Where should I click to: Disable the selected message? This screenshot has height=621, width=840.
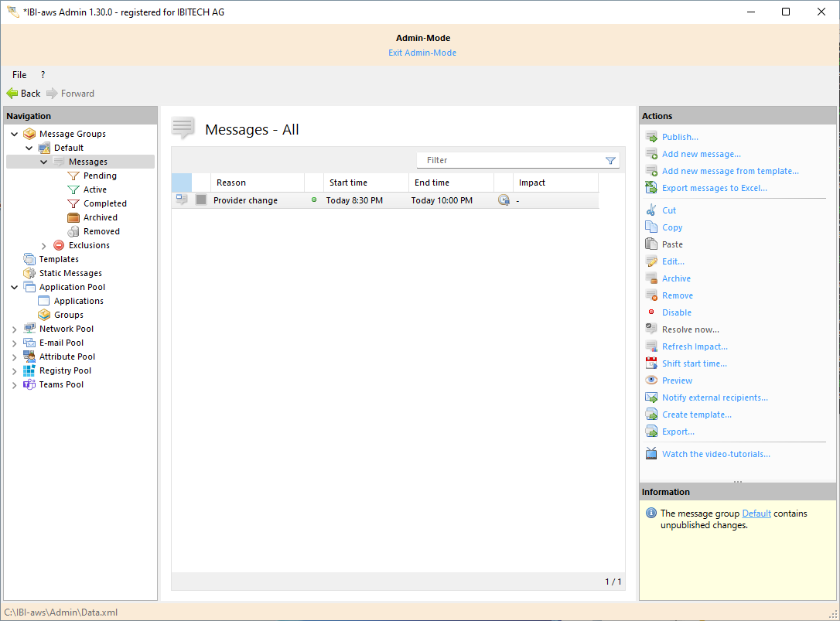[x=676, y=312]
